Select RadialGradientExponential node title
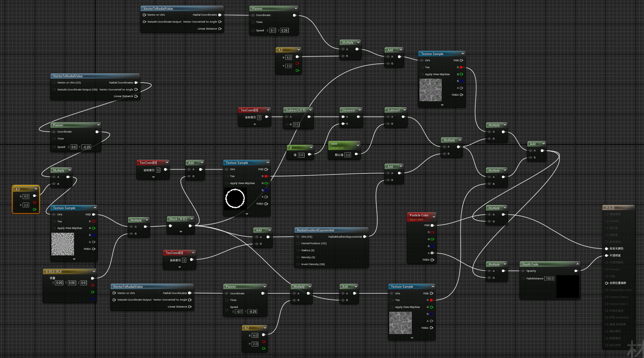 click(316, 230)
